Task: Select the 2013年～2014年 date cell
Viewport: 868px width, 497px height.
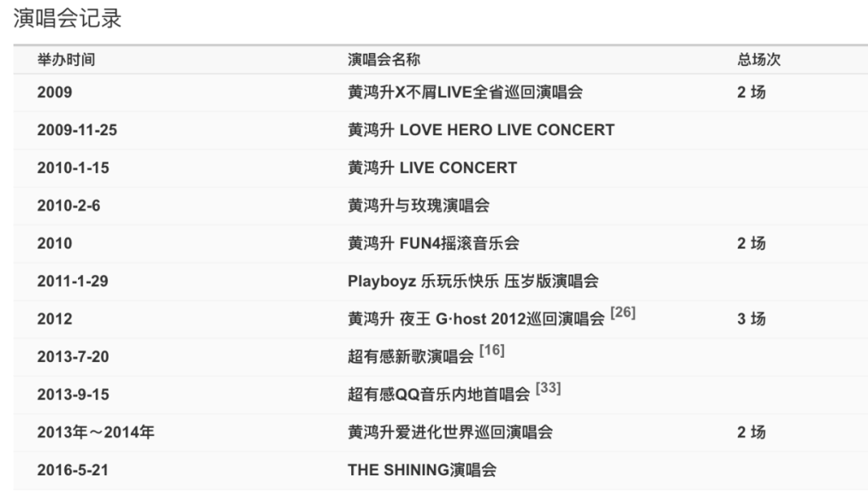Action: [96, 433]
